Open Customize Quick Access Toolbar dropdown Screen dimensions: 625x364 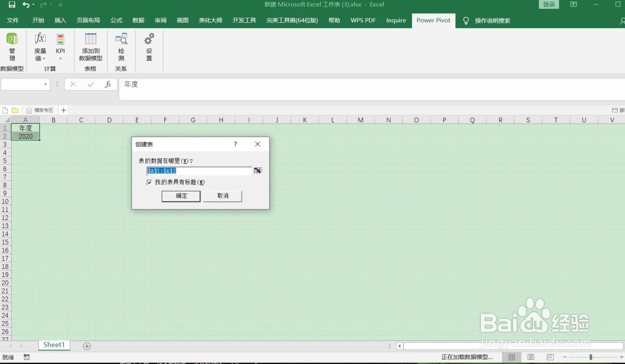coord(60,5)
